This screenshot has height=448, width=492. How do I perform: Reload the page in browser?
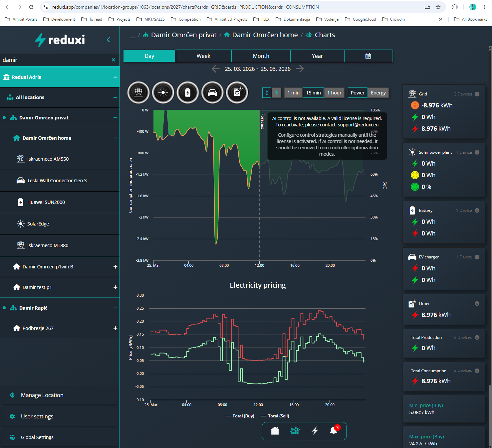31,7
